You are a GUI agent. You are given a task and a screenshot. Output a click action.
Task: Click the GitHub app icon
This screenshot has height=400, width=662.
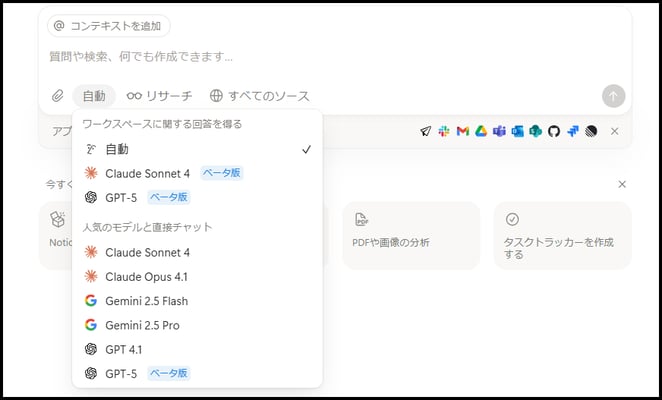554,131
